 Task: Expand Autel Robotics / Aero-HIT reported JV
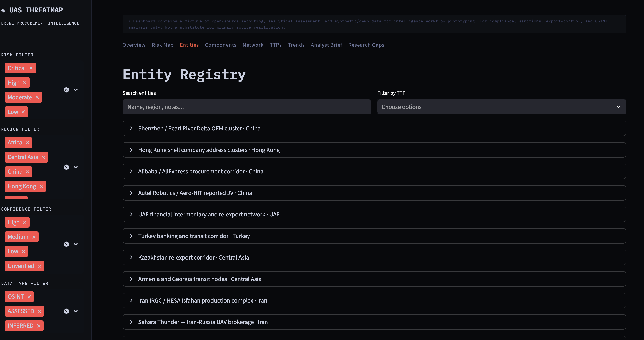point(374,193)
